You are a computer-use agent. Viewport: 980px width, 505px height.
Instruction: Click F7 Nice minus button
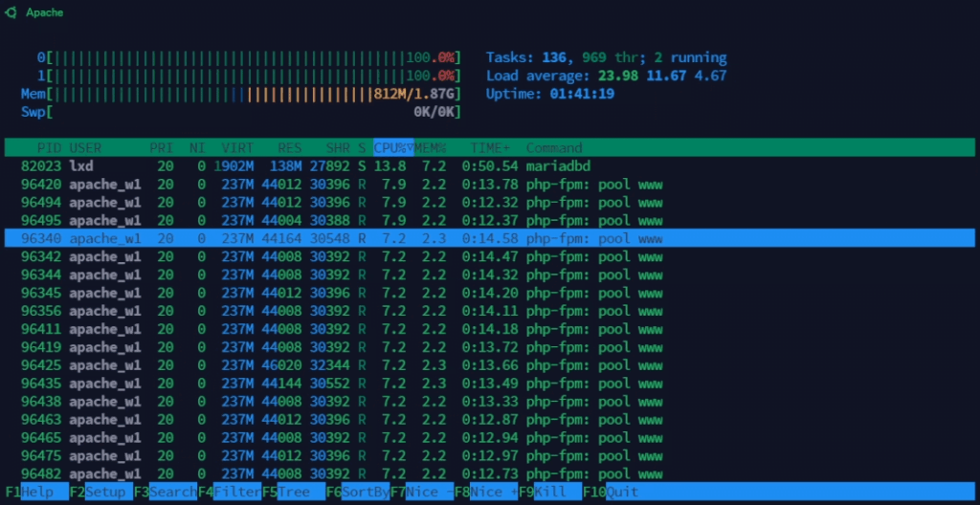(x=422, y=492)
